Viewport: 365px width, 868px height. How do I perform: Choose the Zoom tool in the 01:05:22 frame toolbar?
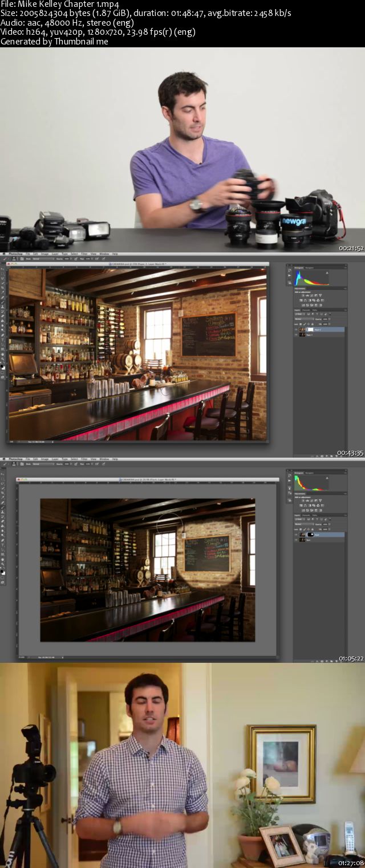[x=3, y=563]
